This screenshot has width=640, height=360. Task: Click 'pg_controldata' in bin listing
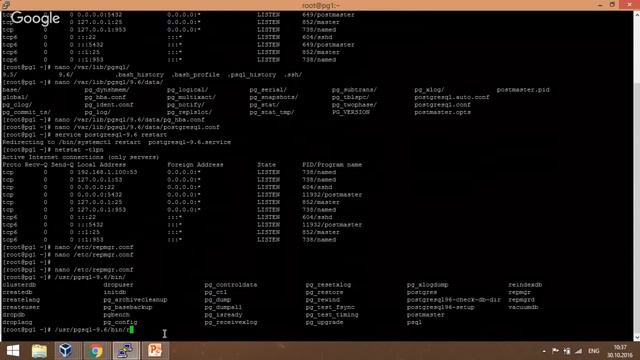tap(231, 284)
